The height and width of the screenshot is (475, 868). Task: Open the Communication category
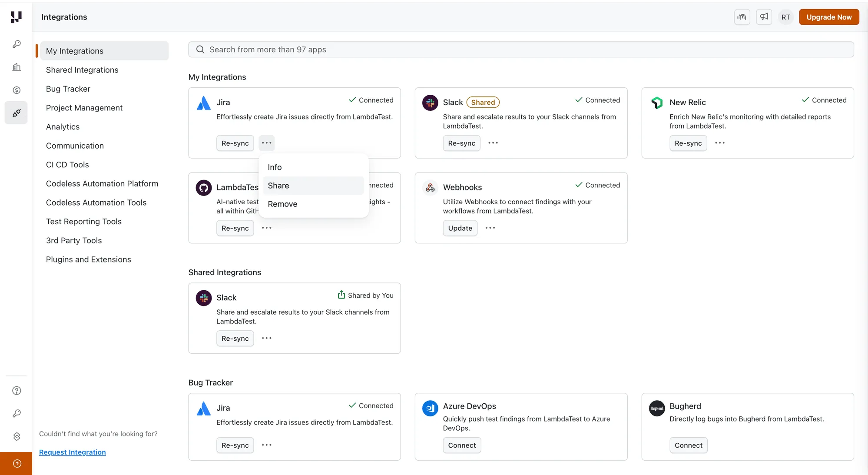pyautogui.click(x=75, y=146)
